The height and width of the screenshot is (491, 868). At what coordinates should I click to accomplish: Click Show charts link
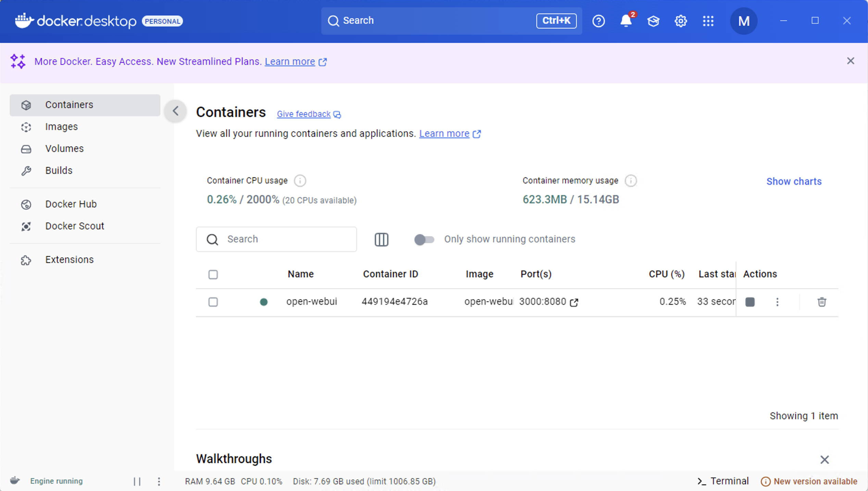794,181
